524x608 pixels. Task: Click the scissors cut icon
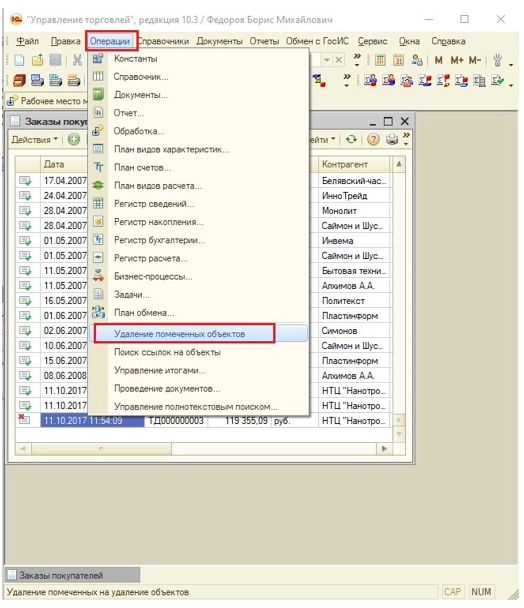coord(77,60)
